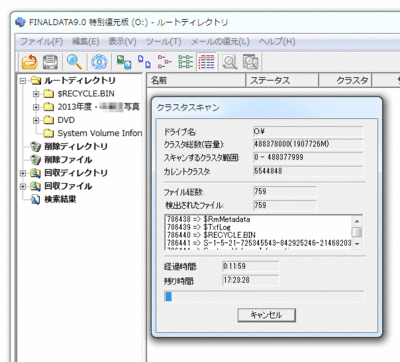Viewport: 400px width, 362px height.
Task: Click the open drive folder toolbar icon
Action: tap(29, 62)
